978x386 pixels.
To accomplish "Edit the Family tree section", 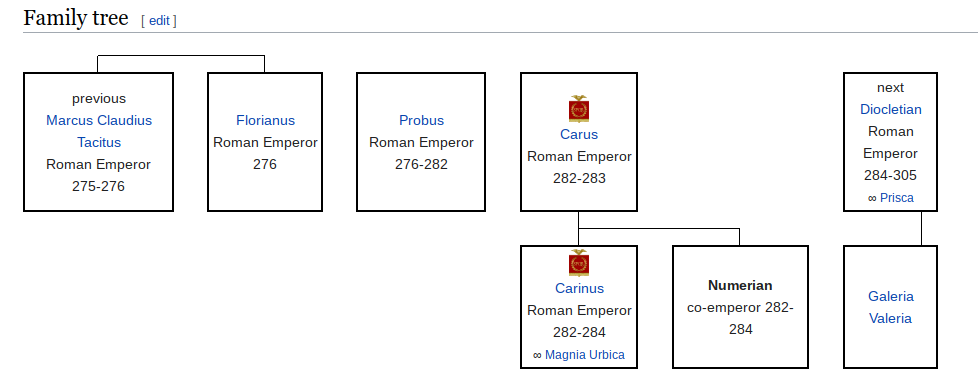I will [159, 21].
